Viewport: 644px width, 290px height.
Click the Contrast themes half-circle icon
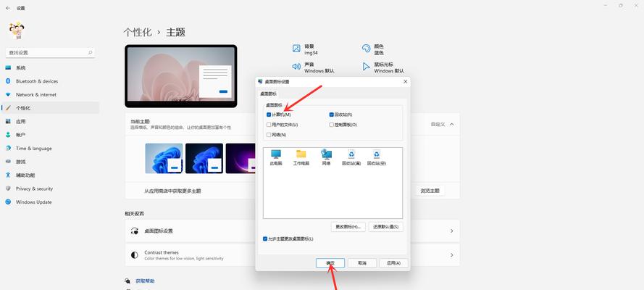point(134,255)
